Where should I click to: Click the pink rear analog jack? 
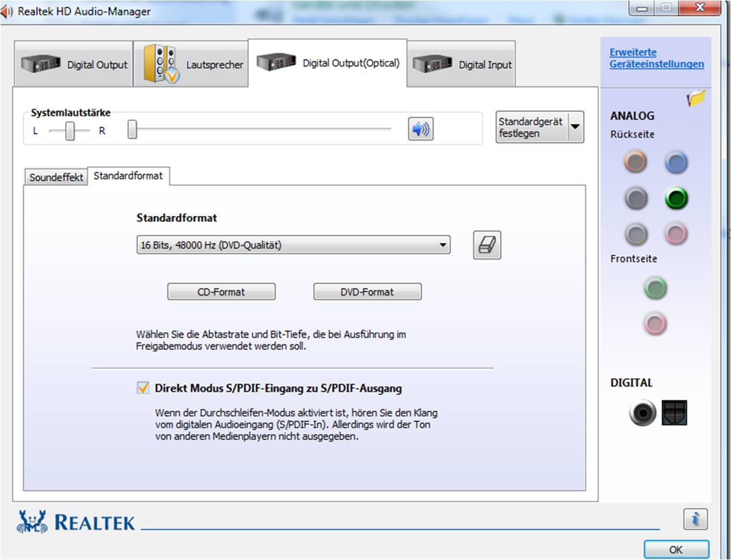click(676, 234)
